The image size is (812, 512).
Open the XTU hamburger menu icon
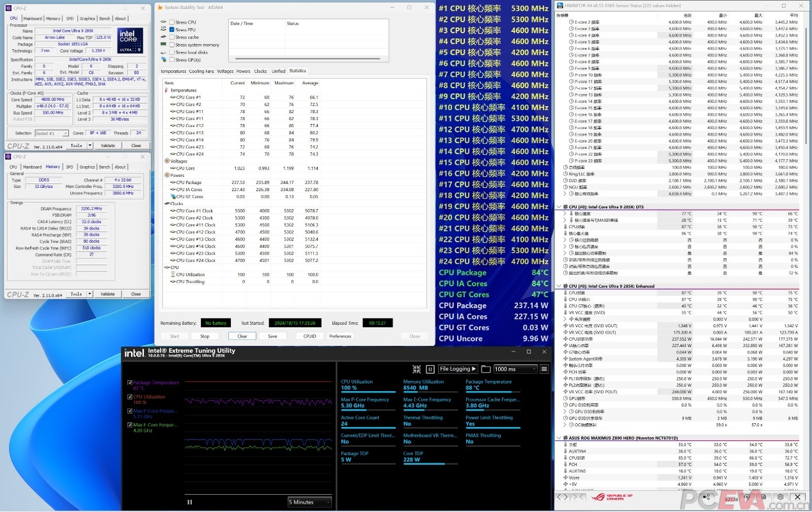(544, 369)
